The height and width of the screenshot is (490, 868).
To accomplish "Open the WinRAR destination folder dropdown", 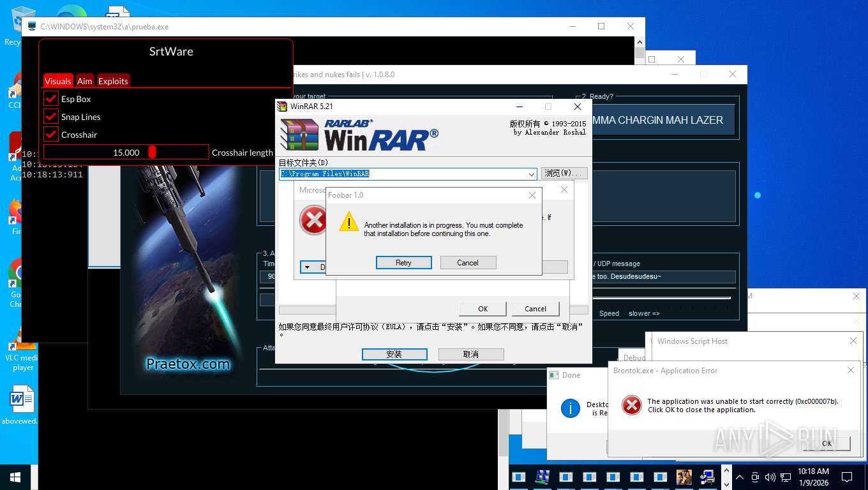I will (532, 174).
